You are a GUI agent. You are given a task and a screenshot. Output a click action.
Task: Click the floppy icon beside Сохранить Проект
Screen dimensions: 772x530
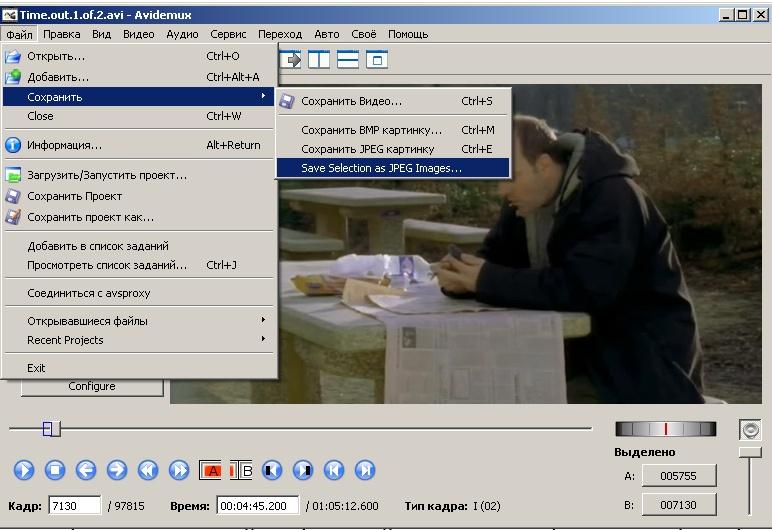(13, 196)
